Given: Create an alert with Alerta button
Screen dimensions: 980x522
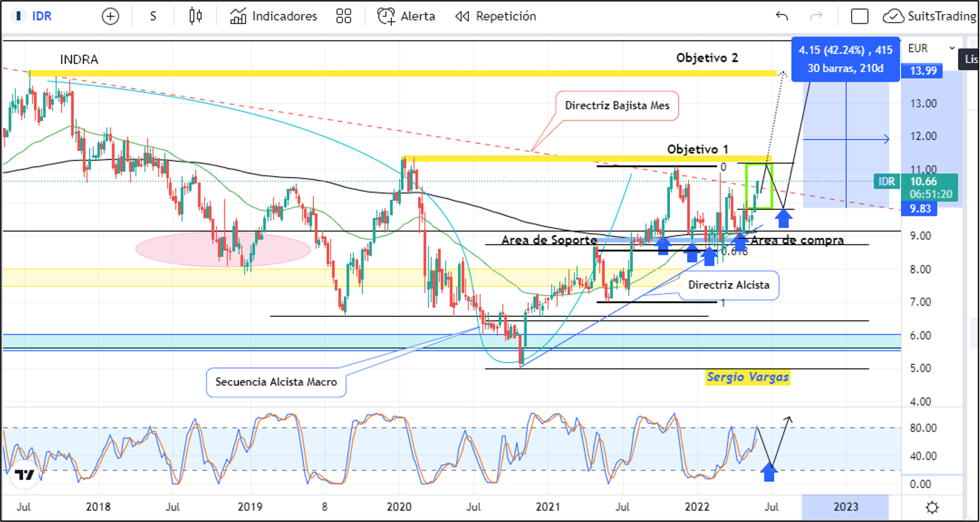Looking at the screenshot, I should (x=406, y=17).
